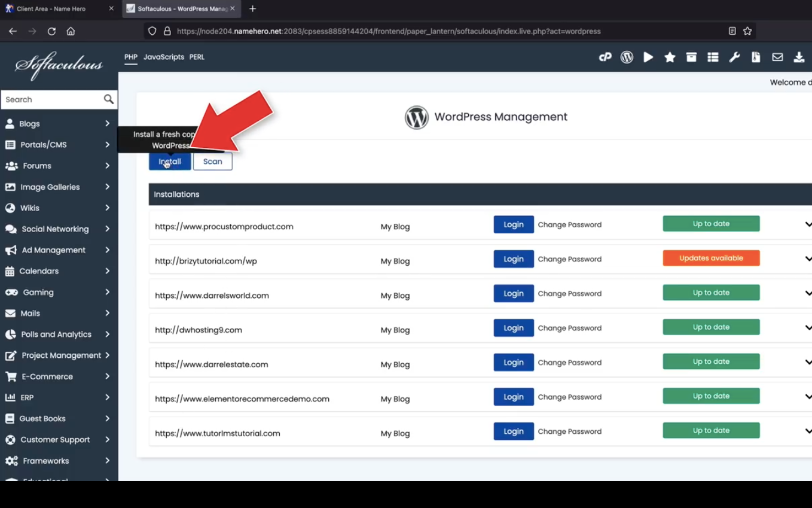Click the Mails envelope icon in sidebar
812x508 pixels.
click(x=10, y=313)
